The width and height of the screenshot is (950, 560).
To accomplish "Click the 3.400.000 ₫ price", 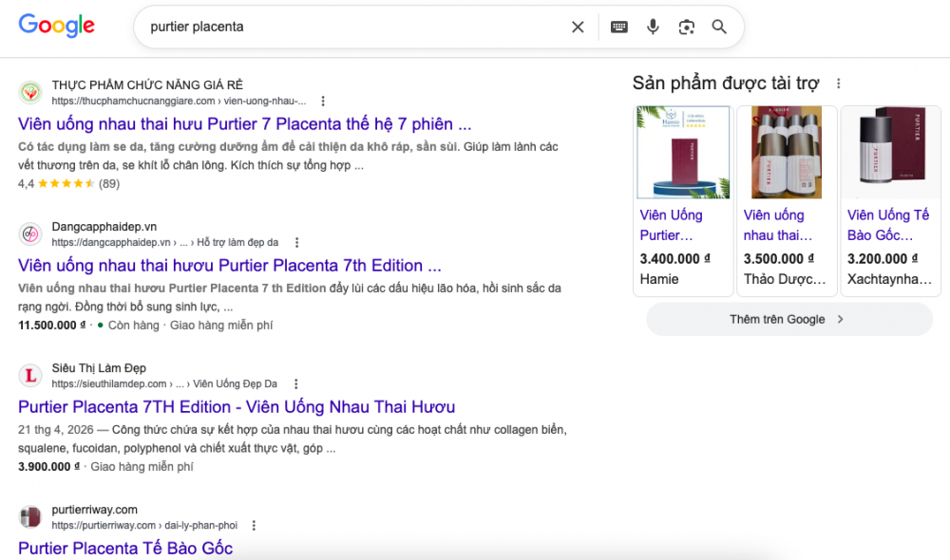I will coord(674,259).
